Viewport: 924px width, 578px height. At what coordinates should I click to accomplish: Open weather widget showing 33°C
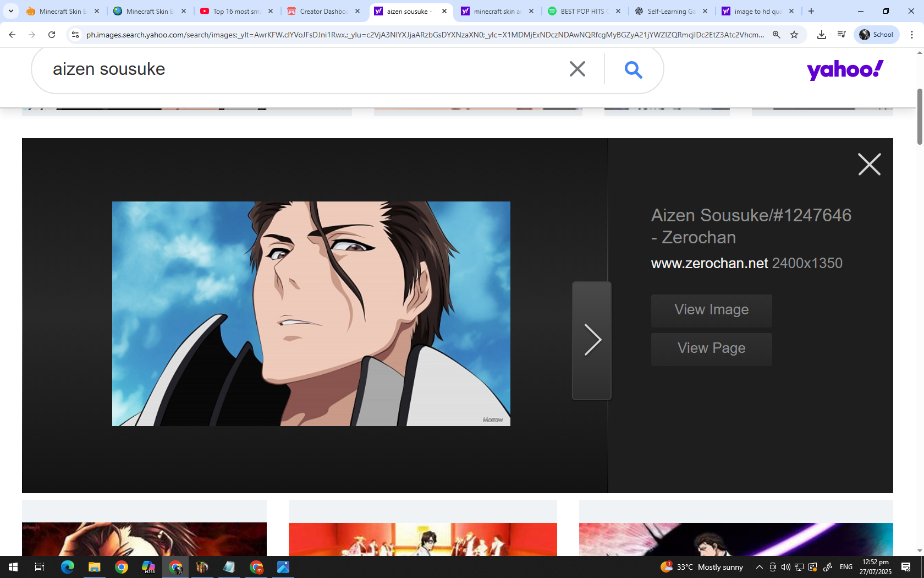point(702,567)
